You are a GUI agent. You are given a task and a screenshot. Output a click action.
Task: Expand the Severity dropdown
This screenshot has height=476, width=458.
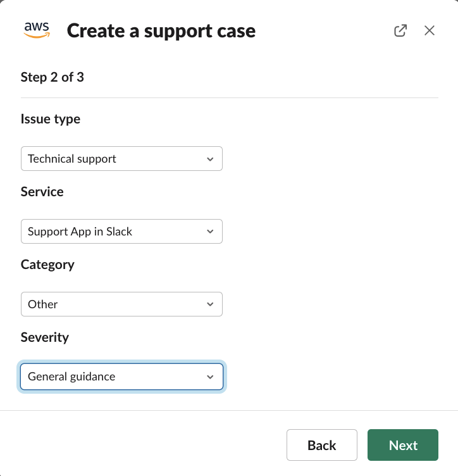tap(121, 377)
